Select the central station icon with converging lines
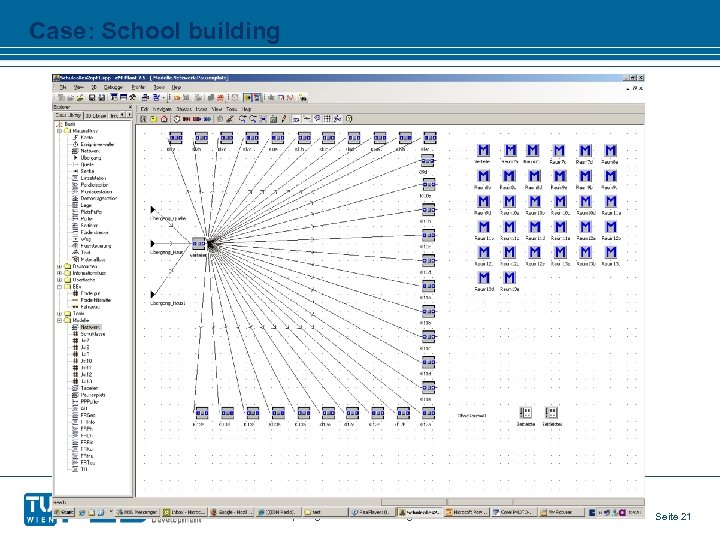This screenshot has width=720, height=540. point(198,243)
